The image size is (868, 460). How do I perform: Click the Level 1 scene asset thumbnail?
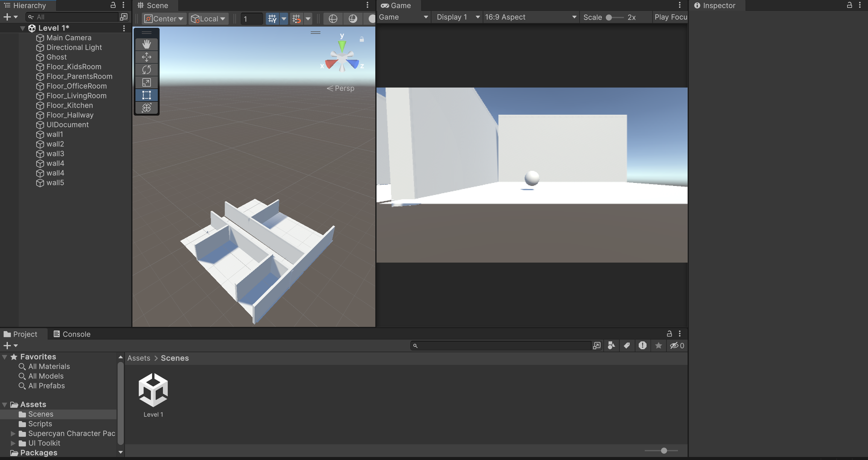click(153, 390)
